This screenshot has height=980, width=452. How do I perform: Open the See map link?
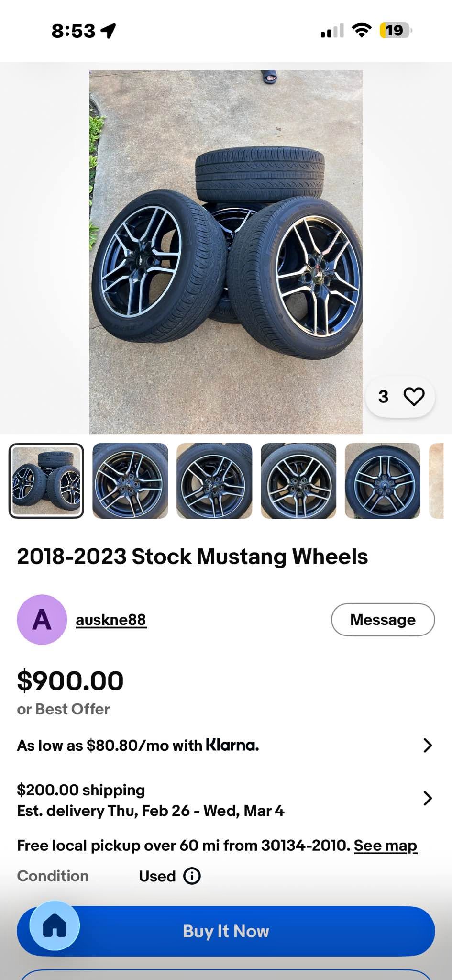[x=385, y=846]
